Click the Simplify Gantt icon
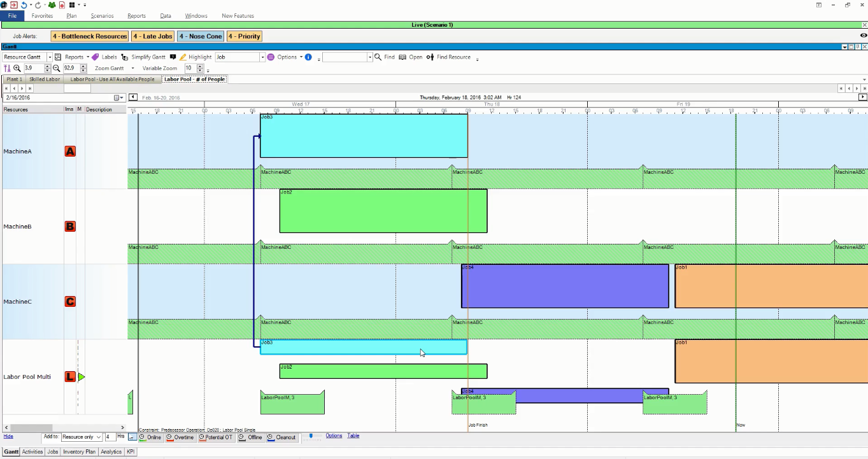868x459 pixels. [x=124, y=57]
